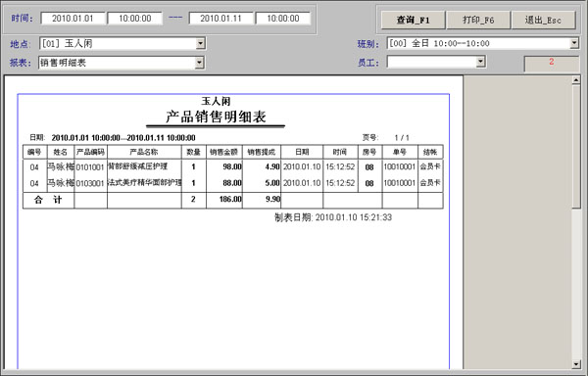
Task: Click the 销售提成 column header
Action: pos(262,152)
